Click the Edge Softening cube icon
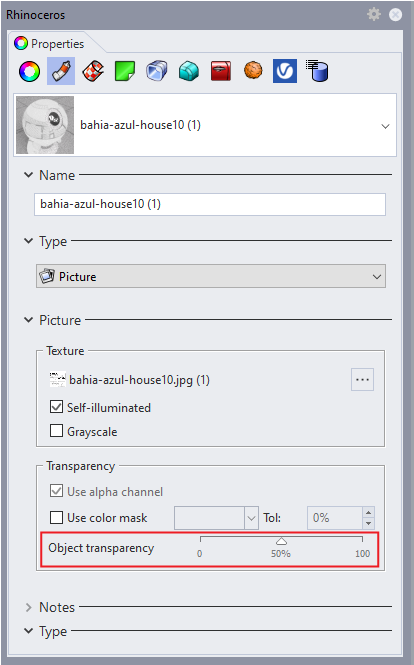Viewport: 414px width, 665px height. pos(157,71)
